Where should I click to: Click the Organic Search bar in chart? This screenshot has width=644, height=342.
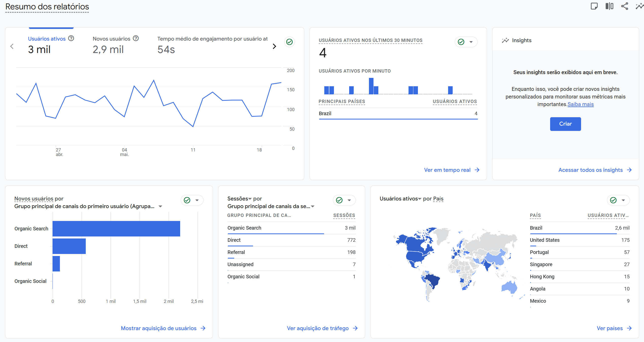coord(116,229)
